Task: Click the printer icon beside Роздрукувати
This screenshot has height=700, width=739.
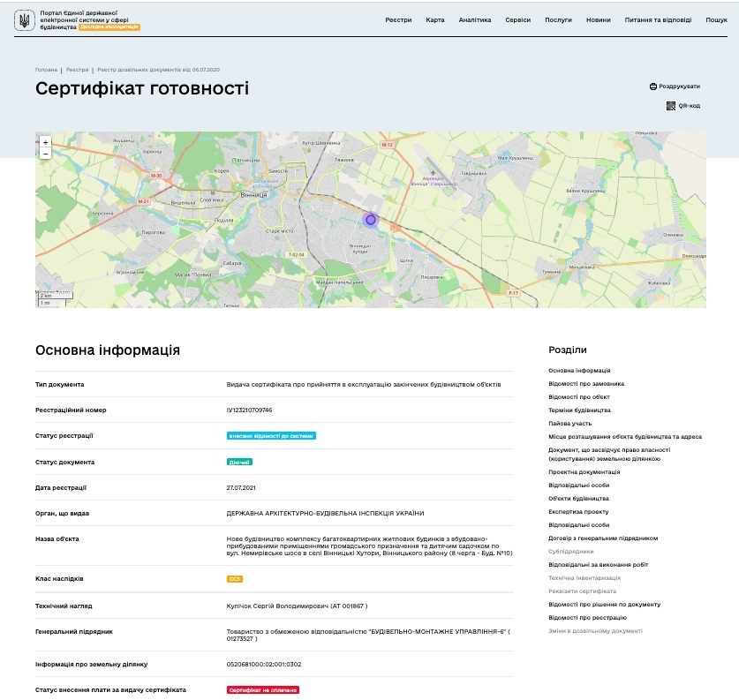Action: coord(652,87)
